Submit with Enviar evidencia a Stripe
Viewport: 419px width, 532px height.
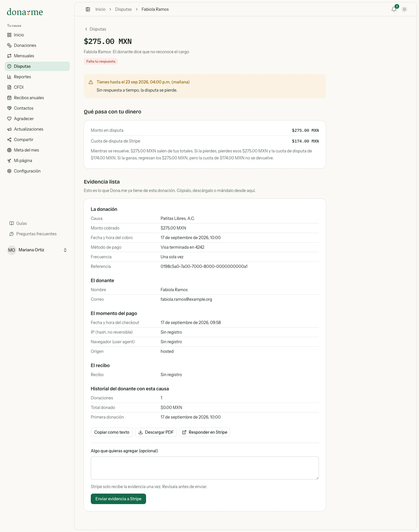pos(118,499)
